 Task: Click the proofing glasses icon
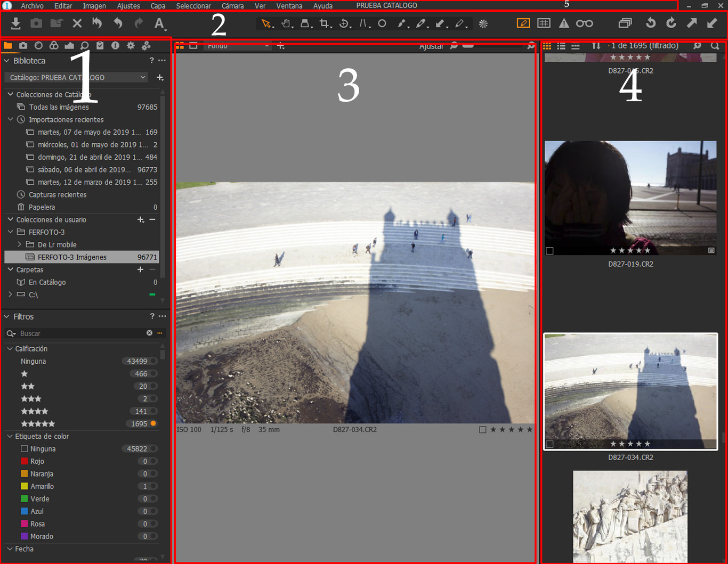[584, 23]
